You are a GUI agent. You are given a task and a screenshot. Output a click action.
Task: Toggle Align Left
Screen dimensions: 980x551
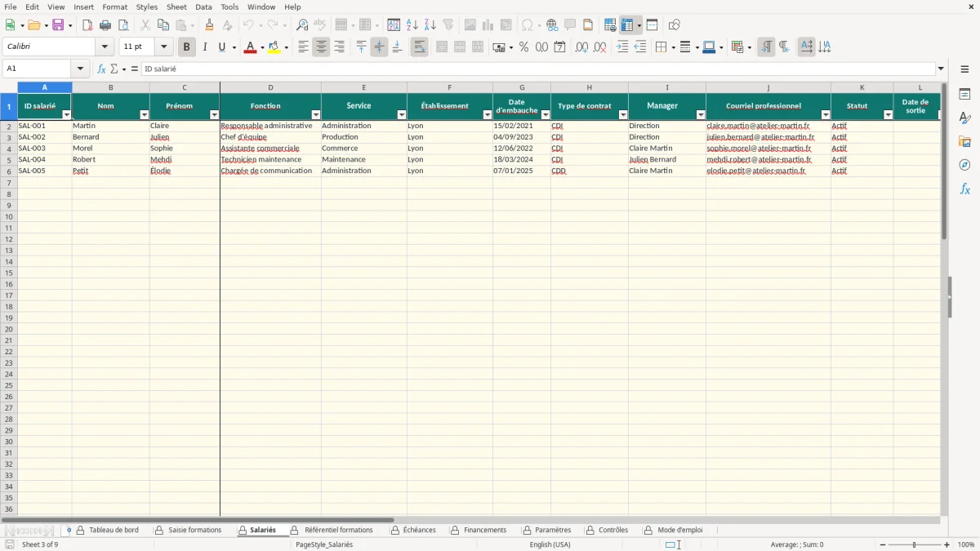pos(303,47)
